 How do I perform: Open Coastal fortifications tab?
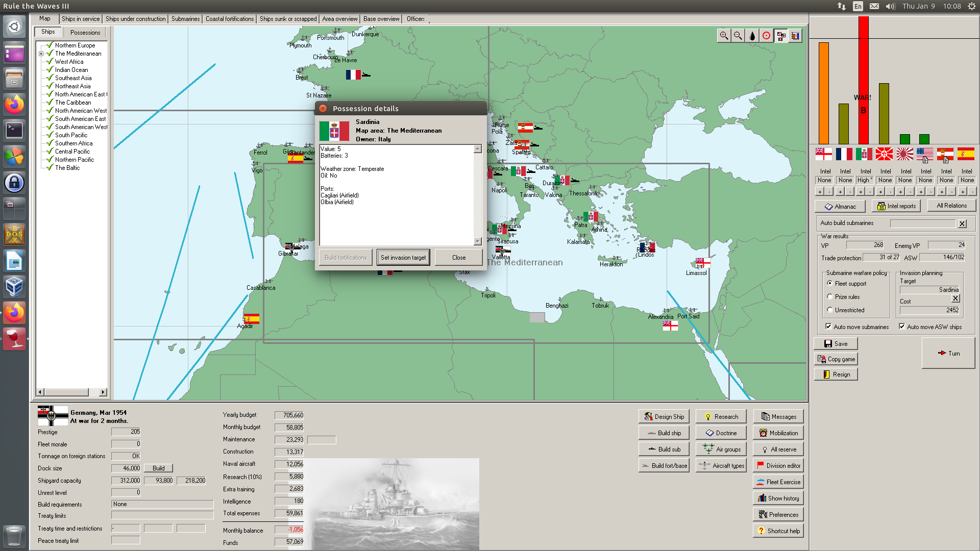coord(229,19)
